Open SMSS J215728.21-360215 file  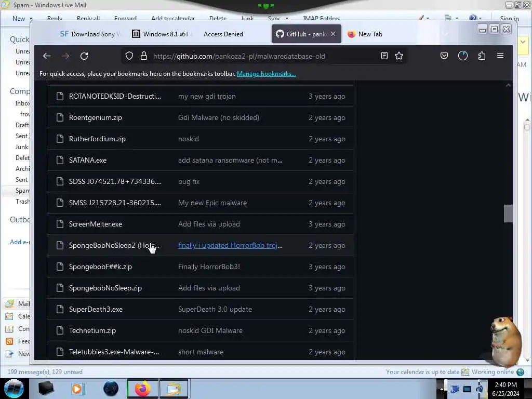click(x=115, y=203)
